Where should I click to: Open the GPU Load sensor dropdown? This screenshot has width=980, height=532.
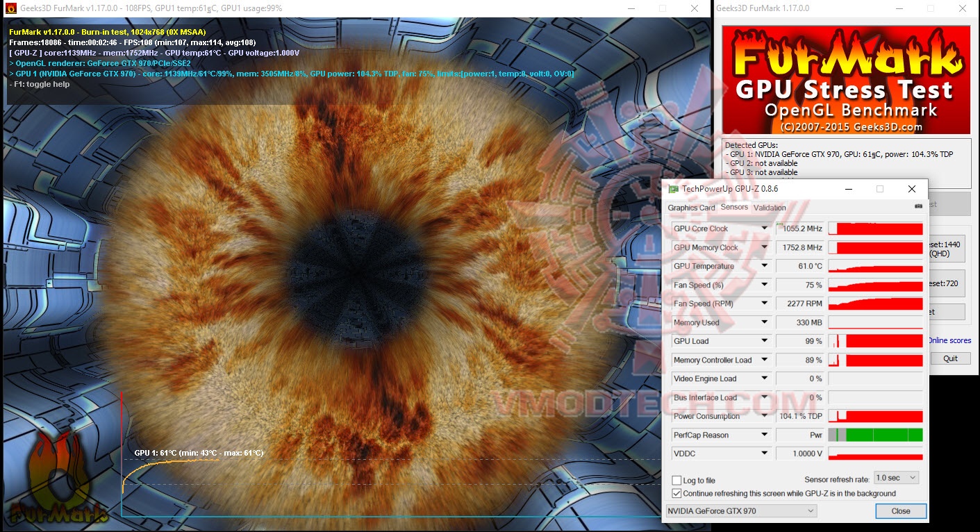[x=765, y=341]
